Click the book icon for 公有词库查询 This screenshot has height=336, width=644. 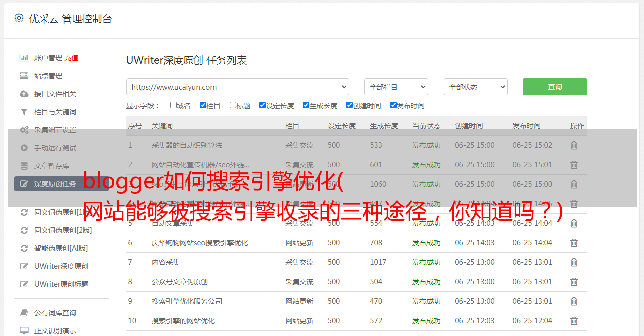click(24, 313)
